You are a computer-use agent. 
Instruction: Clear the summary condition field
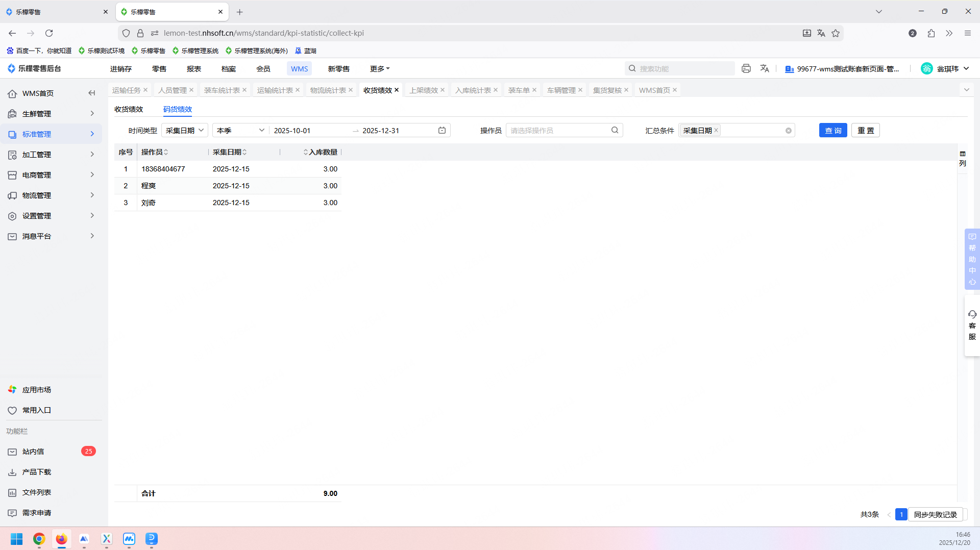pyautogui.click(x=789, y=131)
